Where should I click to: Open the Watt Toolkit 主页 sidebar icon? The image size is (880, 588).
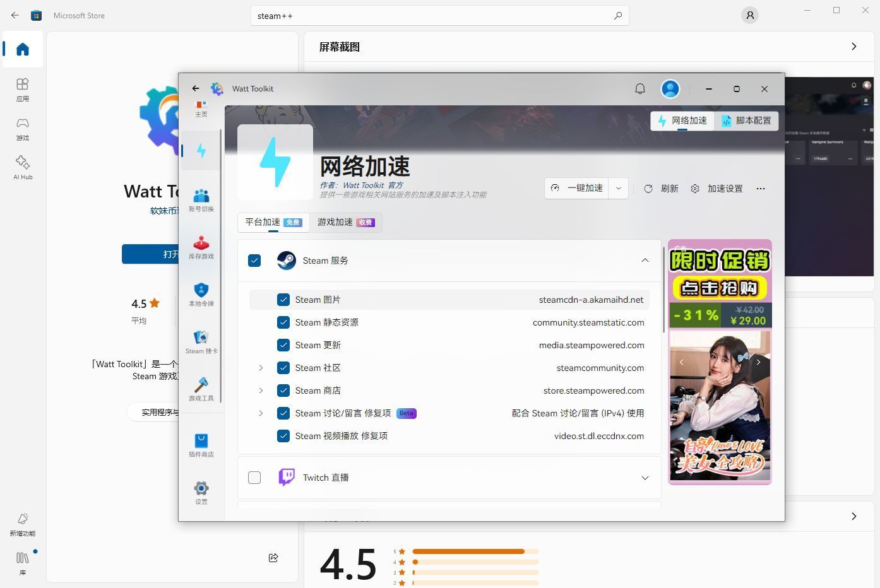(201, 109)
